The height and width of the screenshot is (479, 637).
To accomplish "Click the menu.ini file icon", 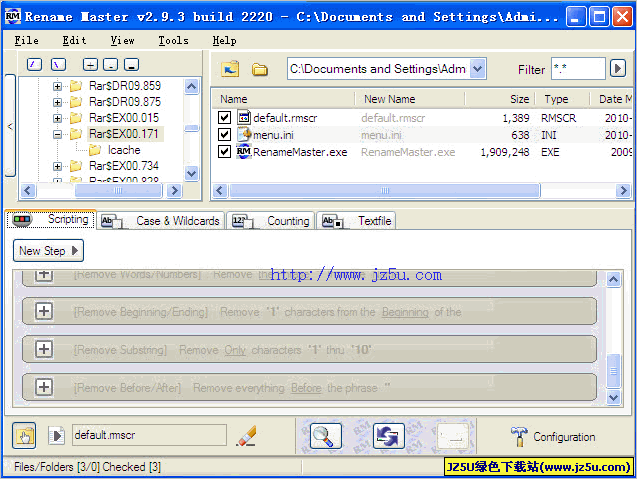I will pos(244,134).
